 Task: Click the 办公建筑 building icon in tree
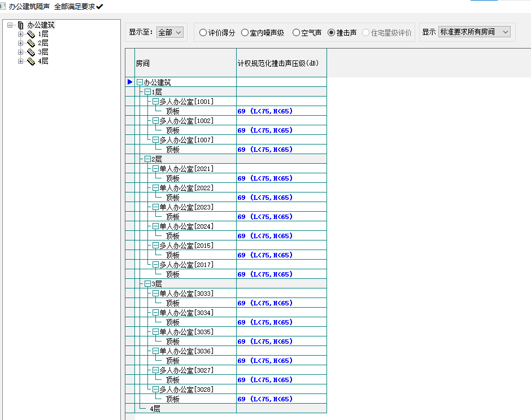pos(21,25)
